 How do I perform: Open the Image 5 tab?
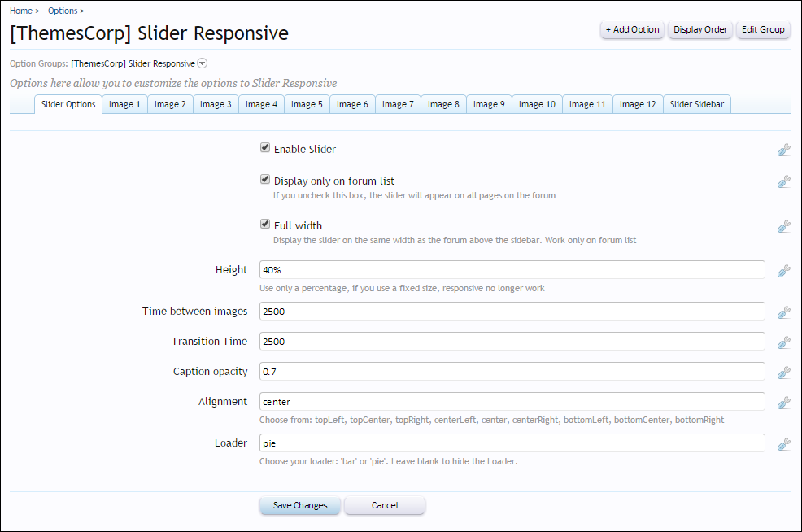pyautogui.click(x=307, y=104)
